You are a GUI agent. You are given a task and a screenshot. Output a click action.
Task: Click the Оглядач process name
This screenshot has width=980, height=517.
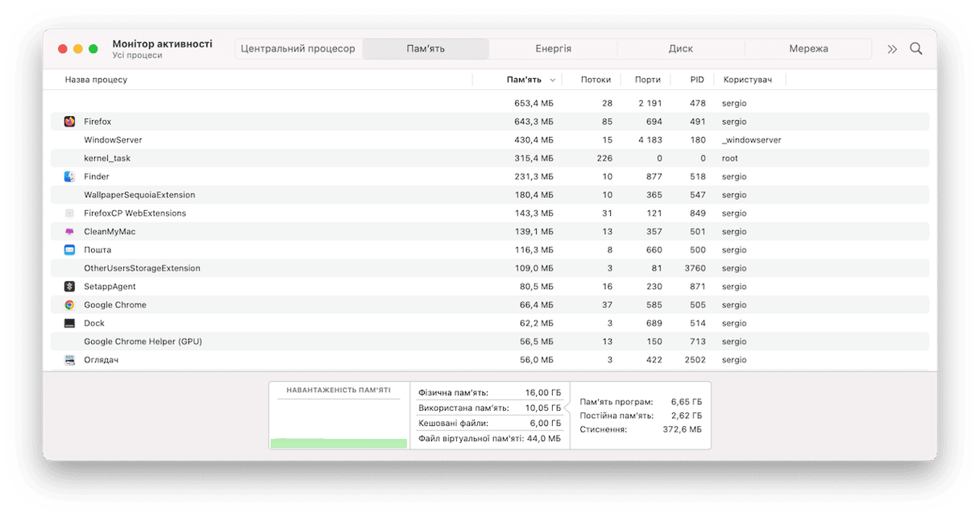[102, 360]
